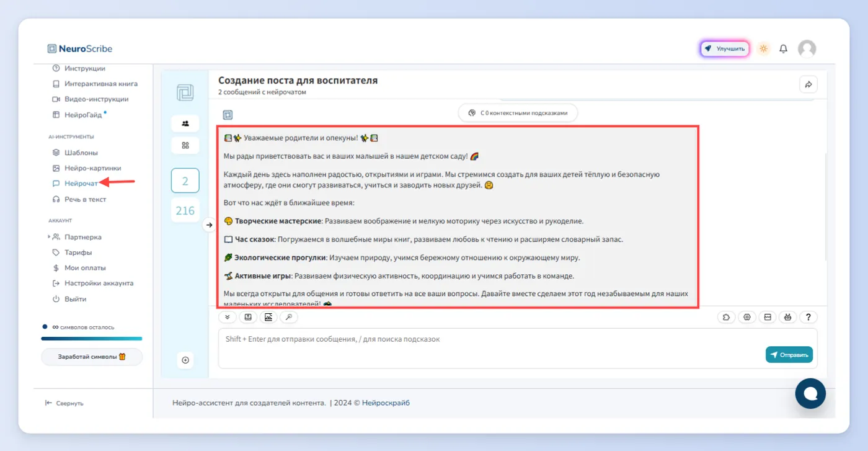Click the Отправить send button
The image size is (868, 451).
click(789, 355)
